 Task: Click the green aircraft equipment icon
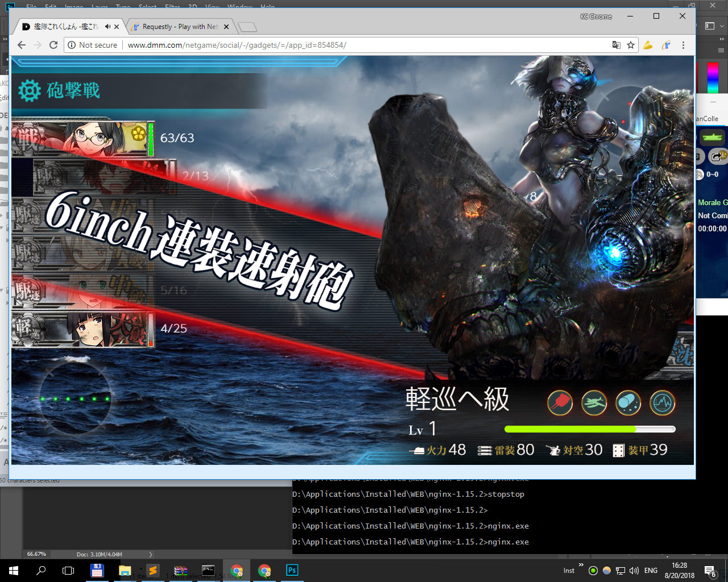(x=594, y=403)
